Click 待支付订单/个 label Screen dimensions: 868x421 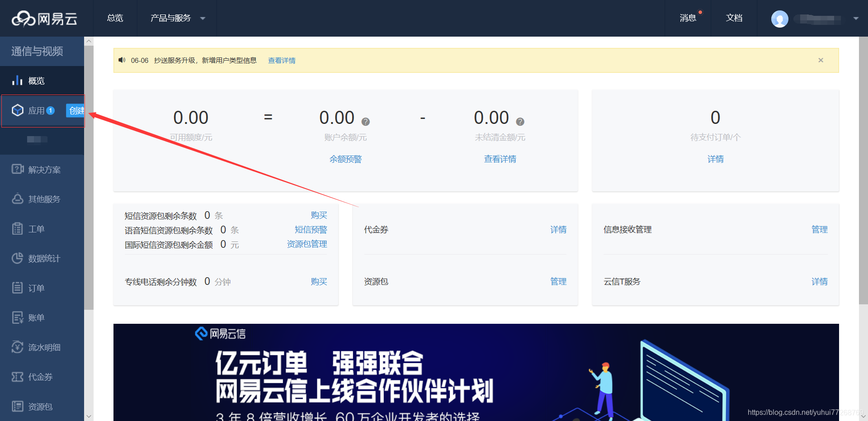[x=715, y=137]
